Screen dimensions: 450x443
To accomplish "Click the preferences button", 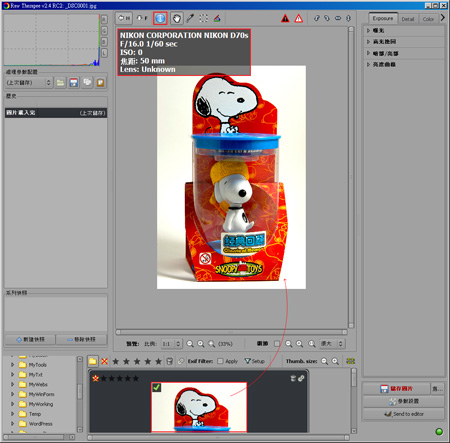I will tap(403, 401).
